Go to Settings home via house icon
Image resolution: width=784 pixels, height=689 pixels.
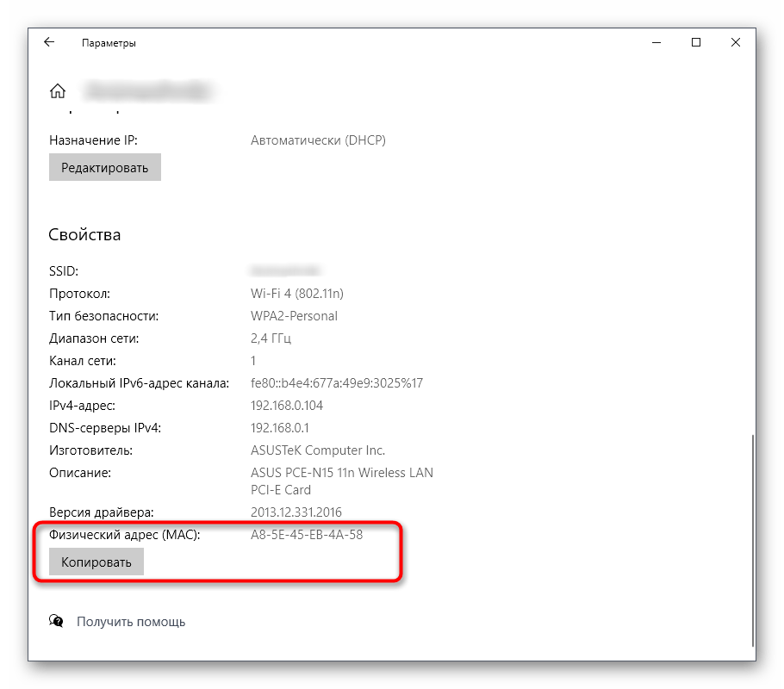(58, 90)
